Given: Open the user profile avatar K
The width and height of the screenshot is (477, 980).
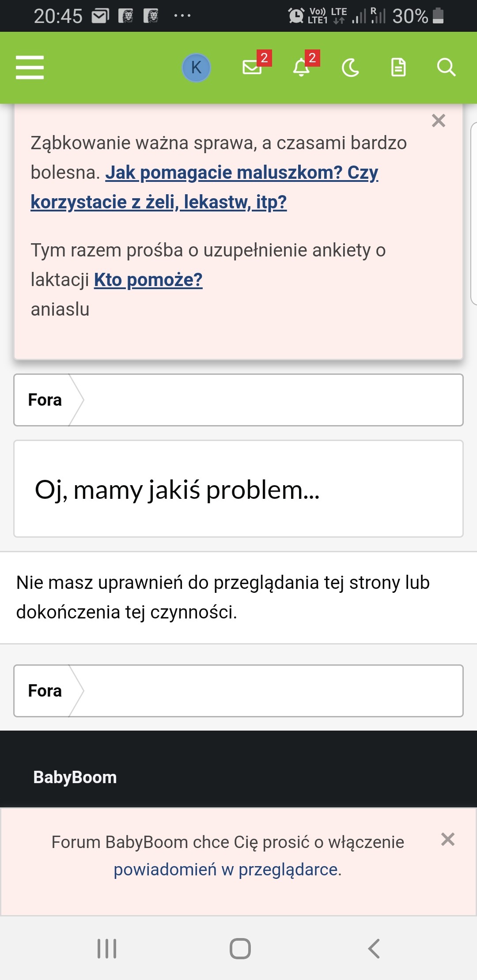Looking at the screenshot, I should (x=196, y=68).
